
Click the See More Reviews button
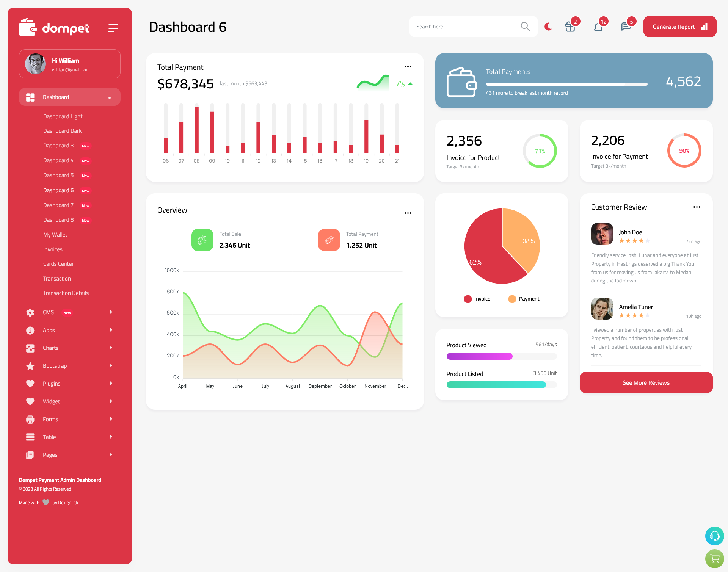click(646, 382)
